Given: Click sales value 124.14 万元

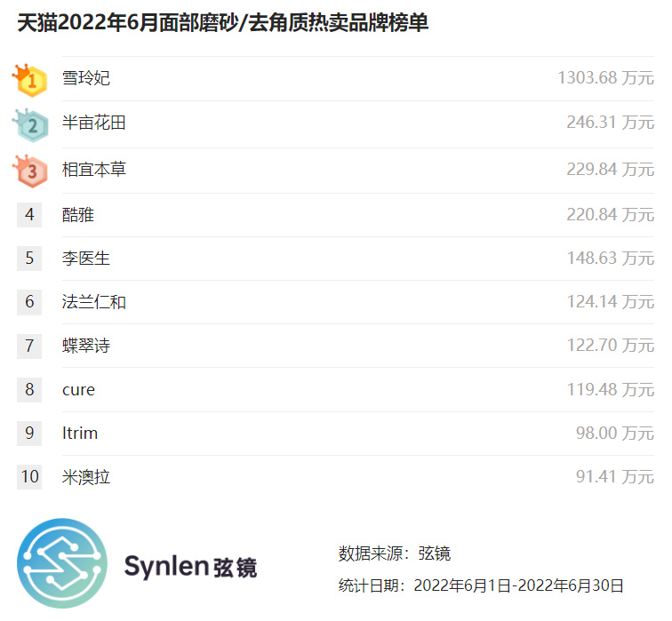Looking at the screenshot, I should tap(611, 302).
